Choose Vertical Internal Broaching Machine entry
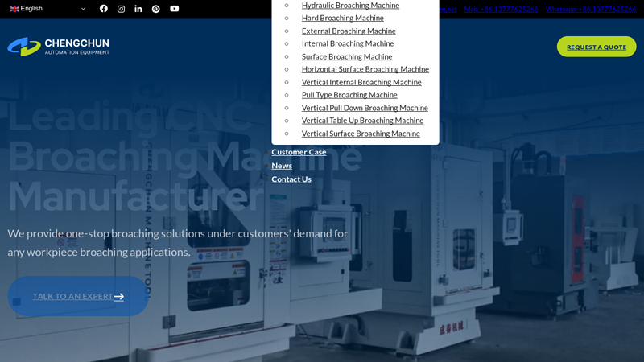 (361, 82)
